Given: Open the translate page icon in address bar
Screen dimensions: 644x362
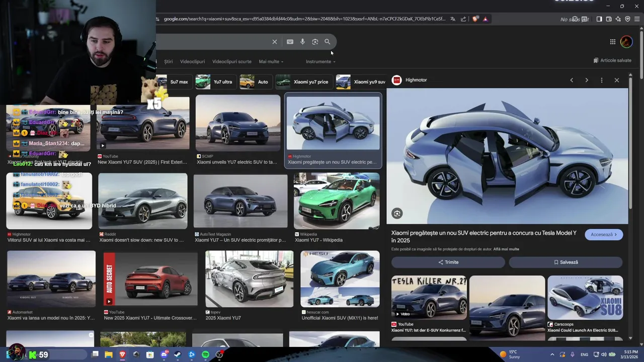Looking at the screenshot, I should (453, 19).
